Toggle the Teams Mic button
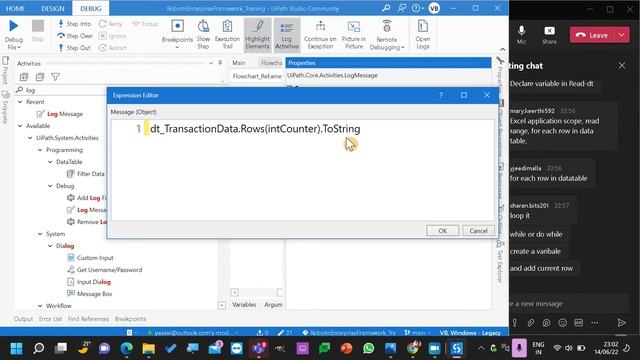Viewport: 640px width, 360px height. click(521, 35)
